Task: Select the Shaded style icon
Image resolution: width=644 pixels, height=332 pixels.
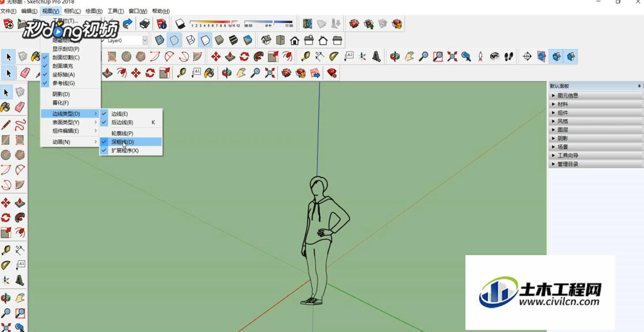Action: (x=219, y=40)
